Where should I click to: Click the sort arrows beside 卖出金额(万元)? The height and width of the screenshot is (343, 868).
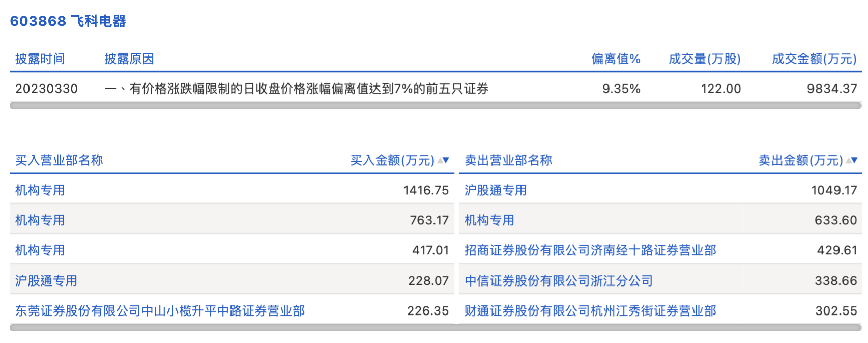(x=852, y=160)
